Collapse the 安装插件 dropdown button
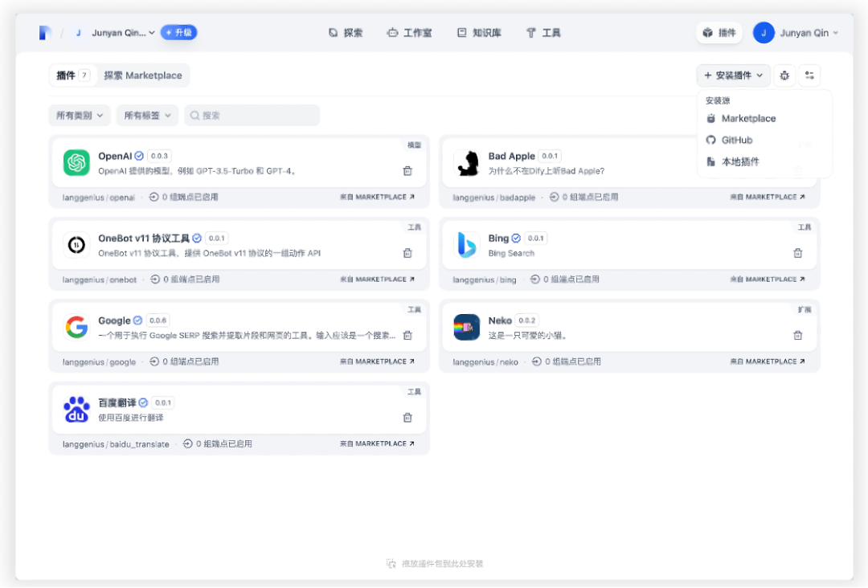The image size is (868, 588). coord(733,76)
